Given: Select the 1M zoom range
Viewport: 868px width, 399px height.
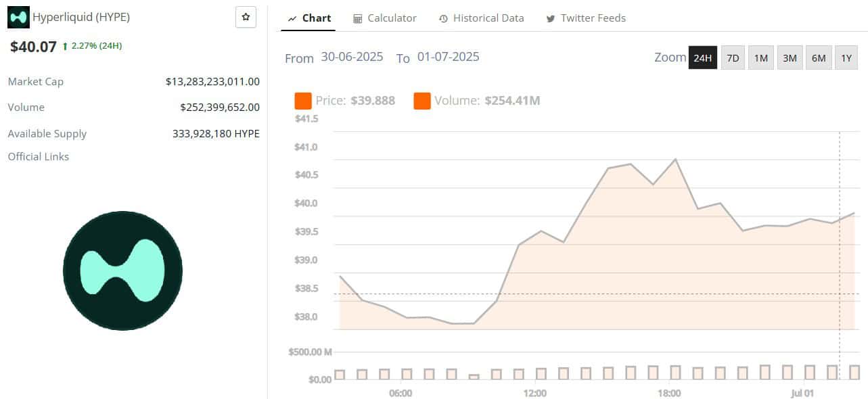Looking at the screenshot, I should (761, 57).
